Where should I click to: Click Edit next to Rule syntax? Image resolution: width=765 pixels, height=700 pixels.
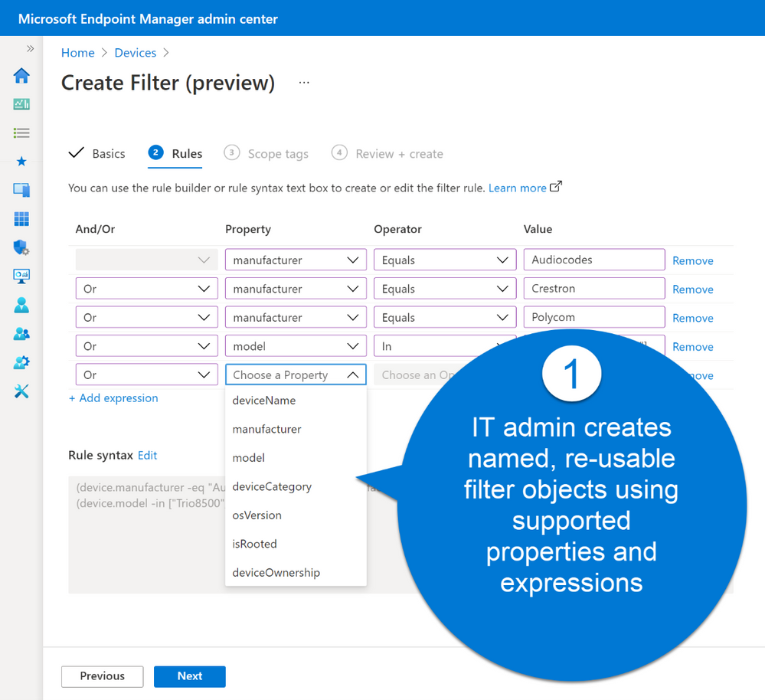pyautogui.click(x=147, y=455)
